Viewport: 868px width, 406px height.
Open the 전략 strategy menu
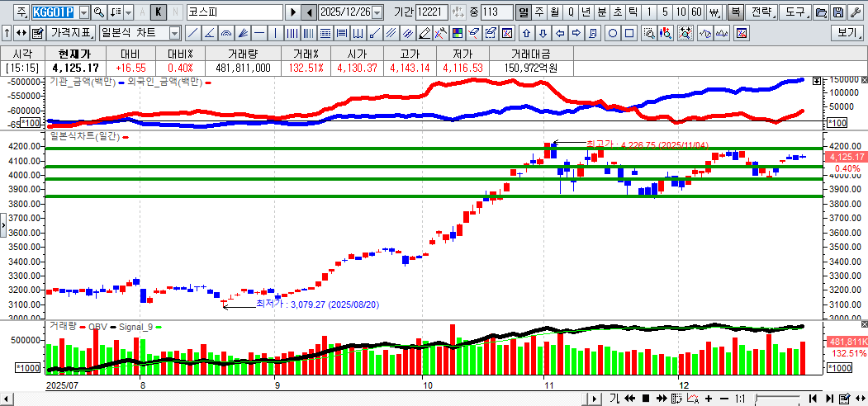coord(761,12)
